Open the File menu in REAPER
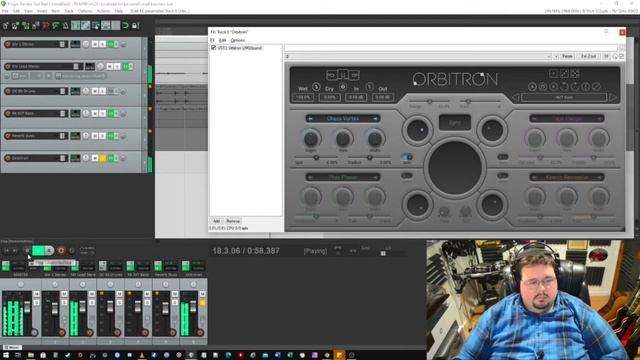 5,11
